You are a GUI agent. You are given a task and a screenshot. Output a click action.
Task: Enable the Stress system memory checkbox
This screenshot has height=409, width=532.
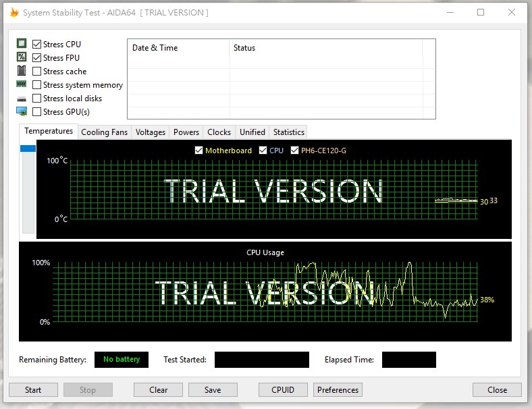point(36,84)
